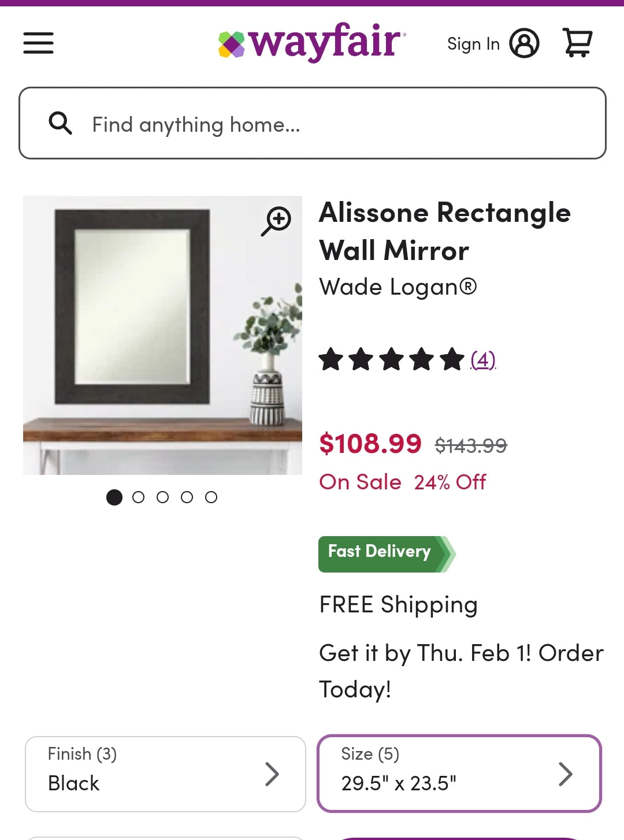
Task: Select the first carousel dot
Action: click(x=114, y=497)
